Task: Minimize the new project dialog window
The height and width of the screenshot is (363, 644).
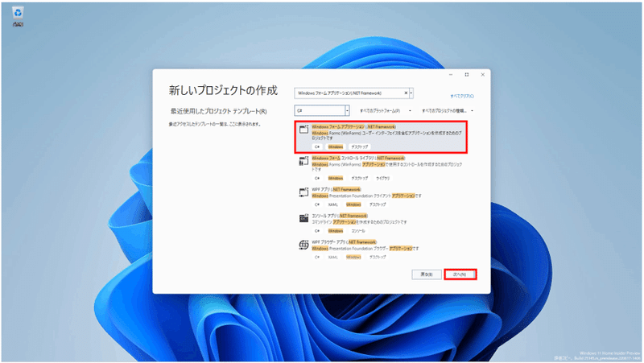Action: [451, 75]
